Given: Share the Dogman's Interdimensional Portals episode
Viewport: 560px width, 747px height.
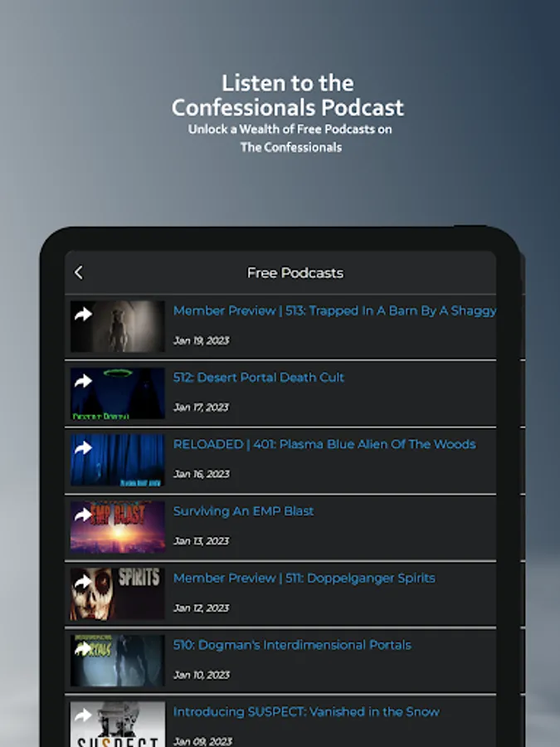Looking at the screenshot, I should pos(83,648).
